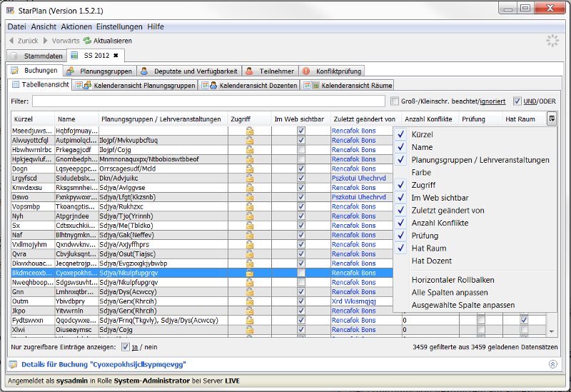Click the Sdjya/Cojg cell in Xlwi row
Image resolution: width=571 pixels, height=392 pixels.
click(x=163, y=330)
